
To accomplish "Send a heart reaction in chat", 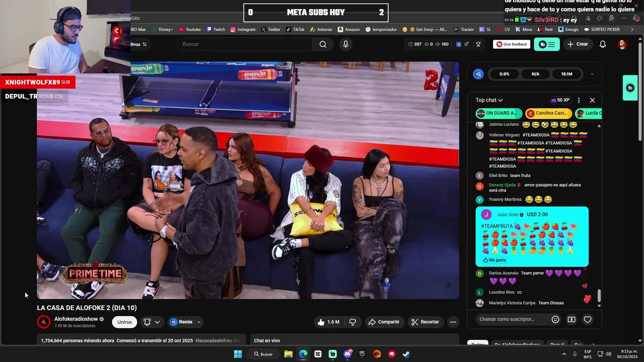I will pos(588,319).
